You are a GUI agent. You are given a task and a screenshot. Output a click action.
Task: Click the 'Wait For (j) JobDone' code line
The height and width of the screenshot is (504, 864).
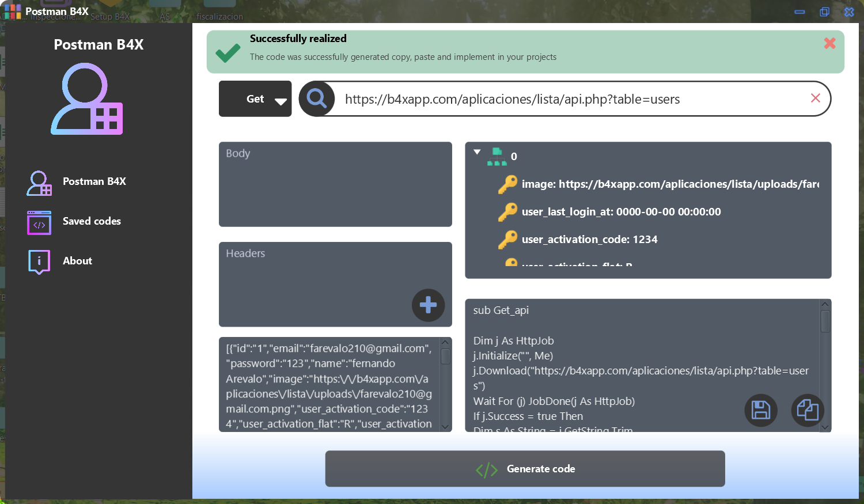coord(554,401)
